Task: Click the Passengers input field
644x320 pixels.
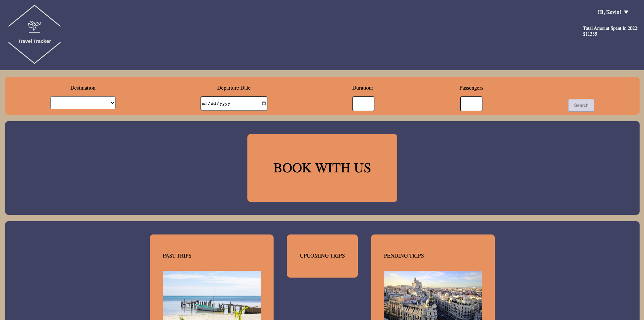Action: click(x=471, y=103)
